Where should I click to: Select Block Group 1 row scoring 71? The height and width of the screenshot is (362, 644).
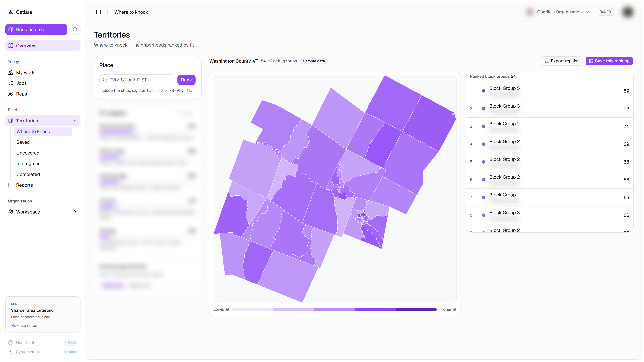pyautogui.click(x=549, y=126)
